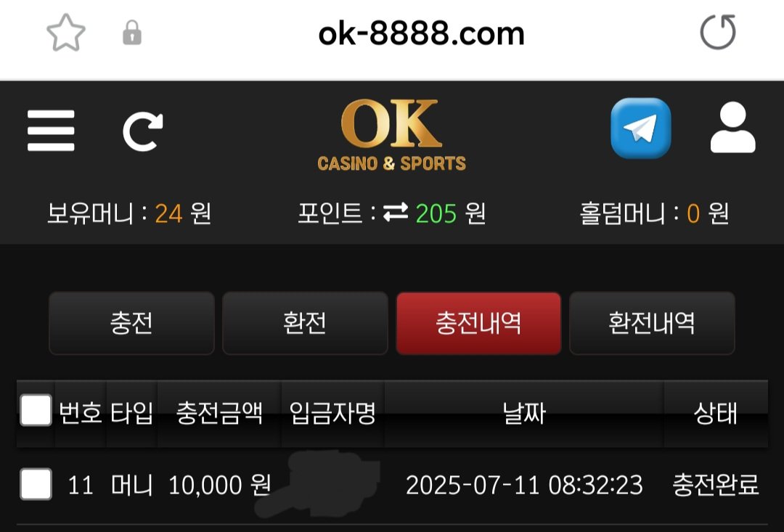Tap the padlock site security icon
Image resolution: width=784 pixels, height=532 pixels.
click(132, 33)
